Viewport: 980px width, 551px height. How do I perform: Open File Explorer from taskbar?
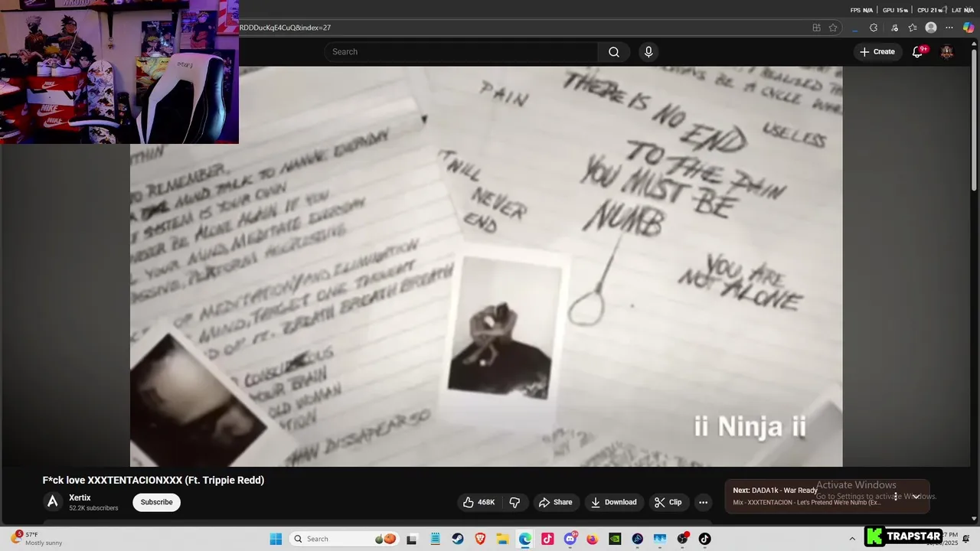pyautogui.click(x=502, y=539)
